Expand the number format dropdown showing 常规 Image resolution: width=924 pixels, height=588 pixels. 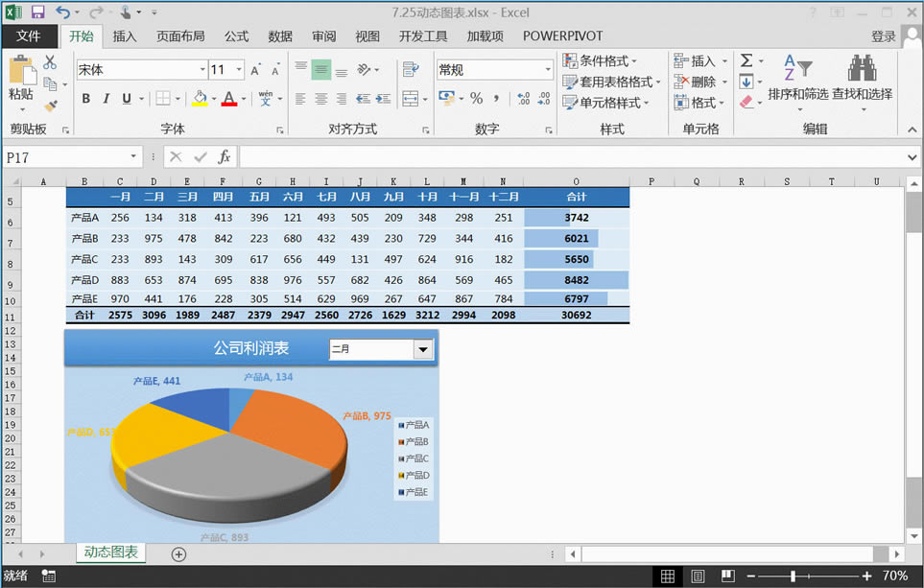549,69
